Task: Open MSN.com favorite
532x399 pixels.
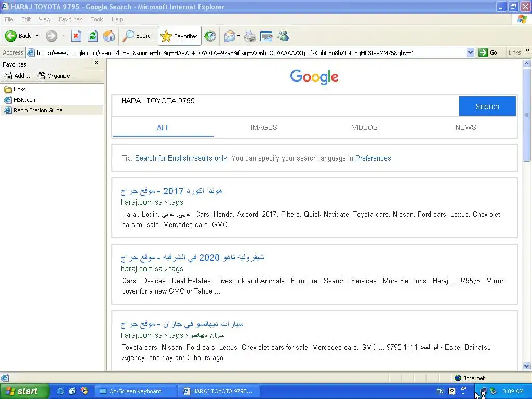Action: click(x=20, y=100)
